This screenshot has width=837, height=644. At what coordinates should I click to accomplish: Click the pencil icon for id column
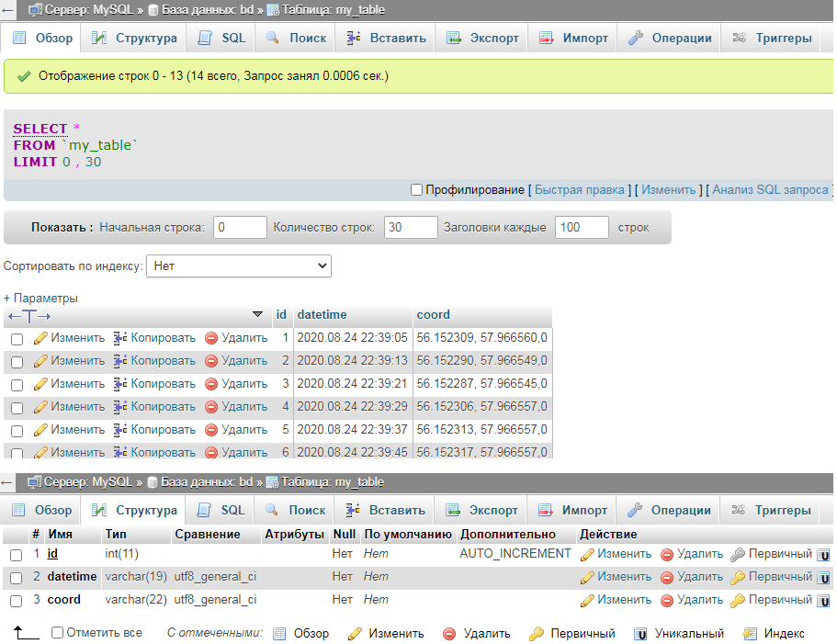[x=588, y=554]
